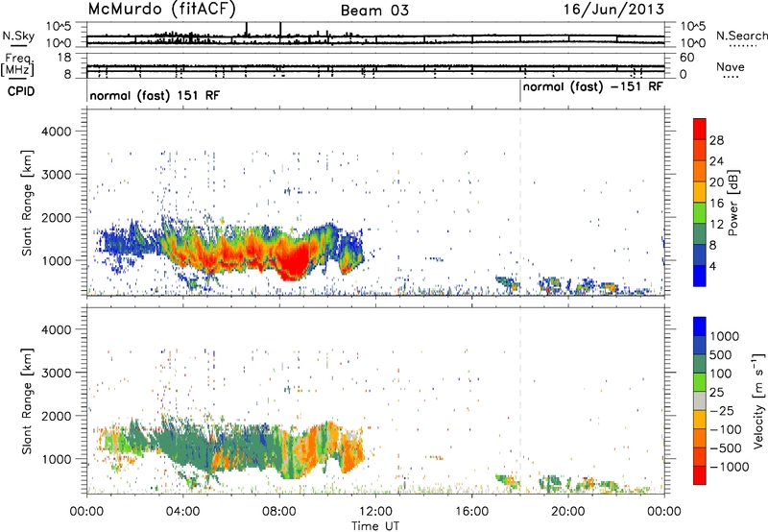Click the "10^0" tick beside N.Search

pyautogui.click(x=692, y=43)
